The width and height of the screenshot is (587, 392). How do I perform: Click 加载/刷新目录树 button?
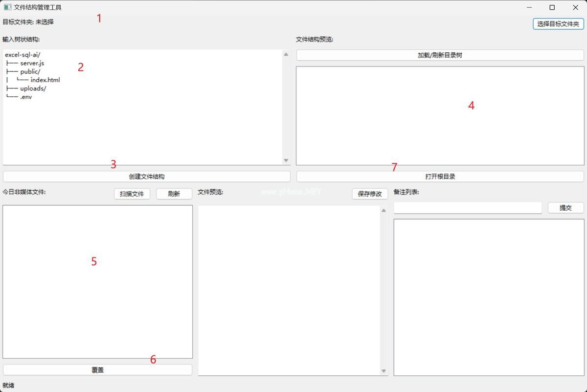(x=440, y=55)
